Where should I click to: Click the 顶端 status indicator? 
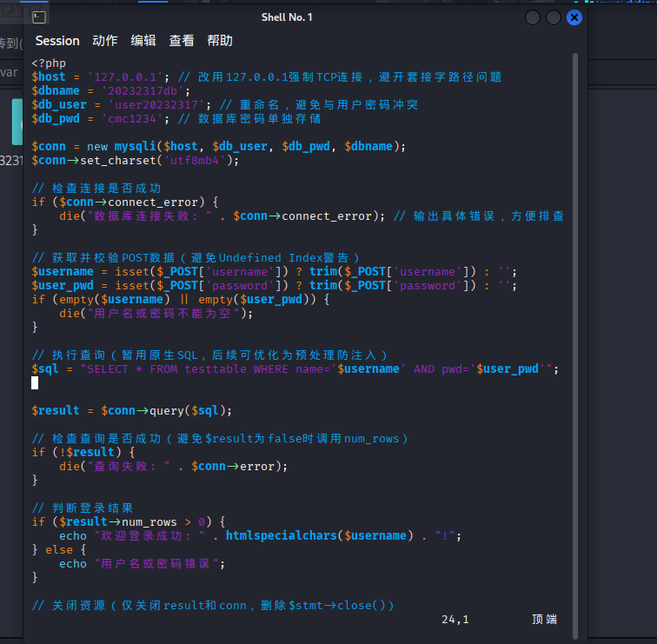[544, 620]
